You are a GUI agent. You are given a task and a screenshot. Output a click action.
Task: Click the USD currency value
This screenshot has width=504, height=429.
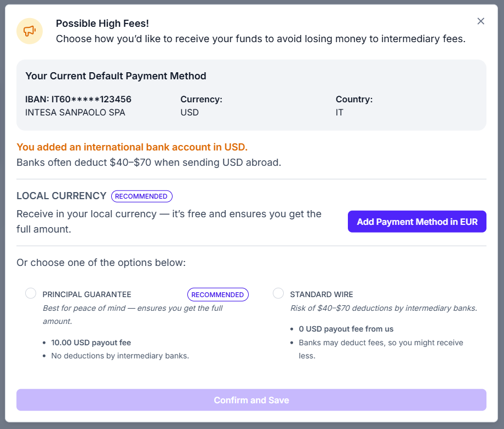click(190, 112)
